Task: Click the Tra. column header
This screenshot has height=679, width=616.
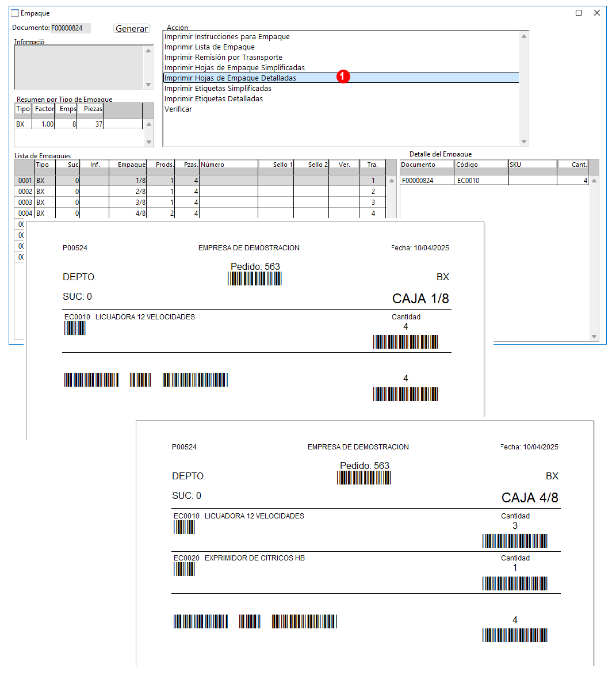Action: tap(372, 165)
